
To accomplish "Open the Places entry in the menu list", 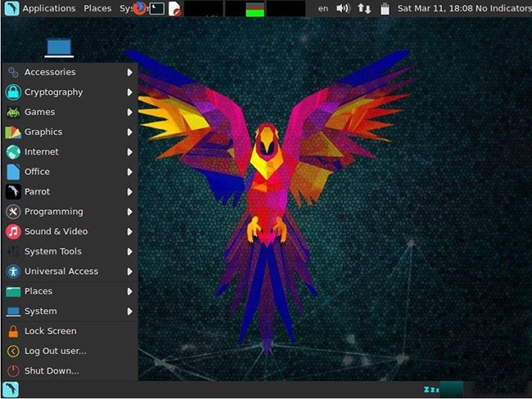I will 70,292.
